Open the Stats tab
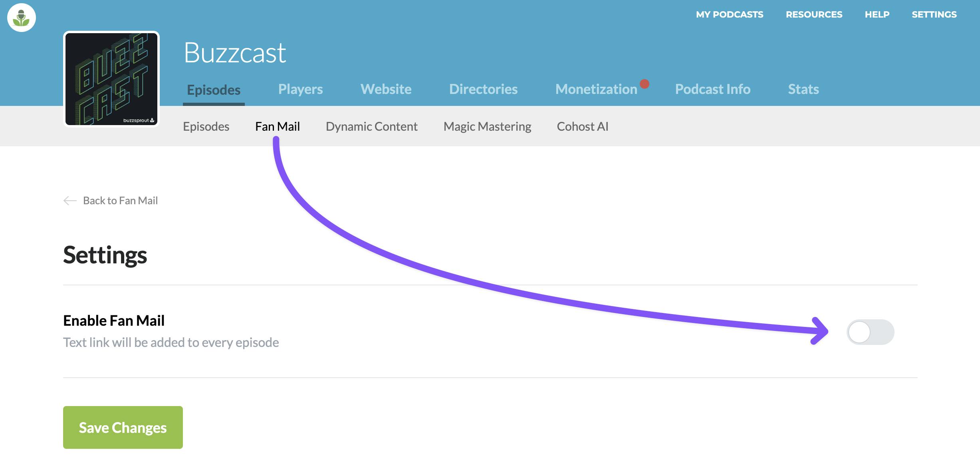 point(803,89)
